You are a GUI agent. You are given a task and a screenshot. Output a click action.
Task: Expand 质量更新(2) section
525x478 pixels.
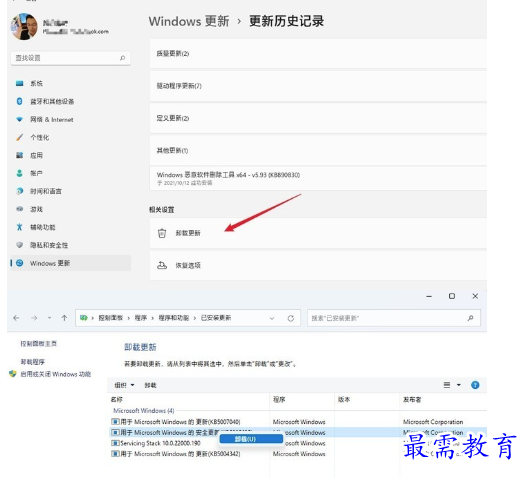tap(318, 54)
